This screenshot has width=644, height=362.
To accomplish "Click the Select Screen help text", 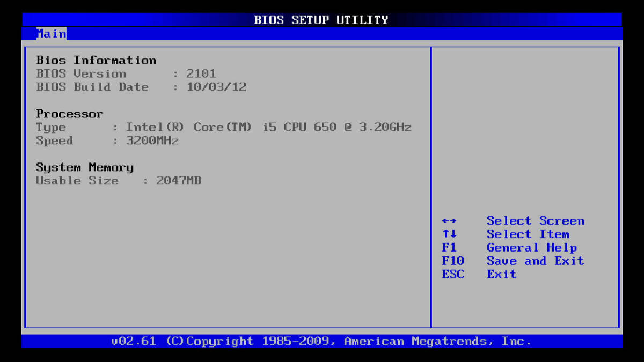I will (536, 221).
